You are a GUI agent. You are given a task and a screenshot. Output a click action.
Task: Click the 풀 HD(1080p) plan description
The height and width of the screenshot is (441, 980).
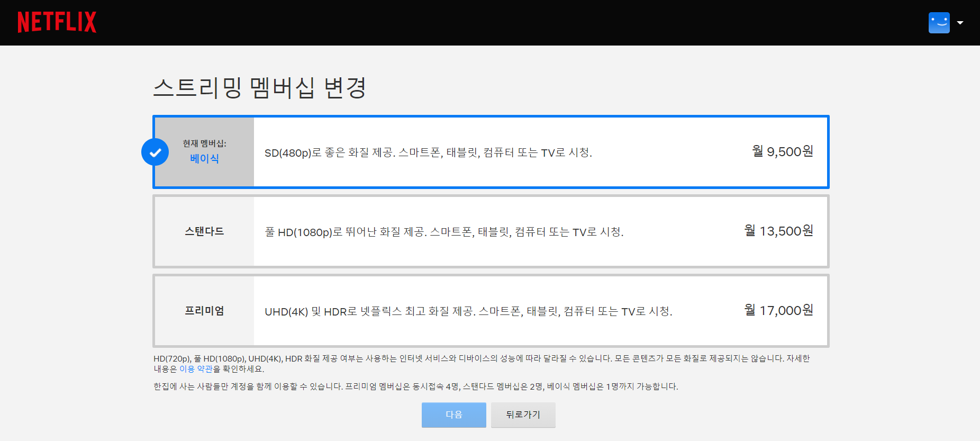click(444, 232)
